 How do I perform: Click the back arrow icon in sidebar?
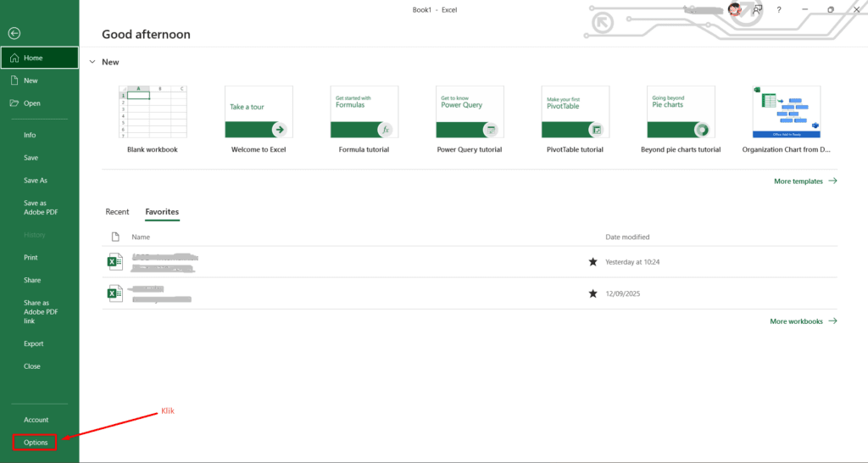point(14,33)
